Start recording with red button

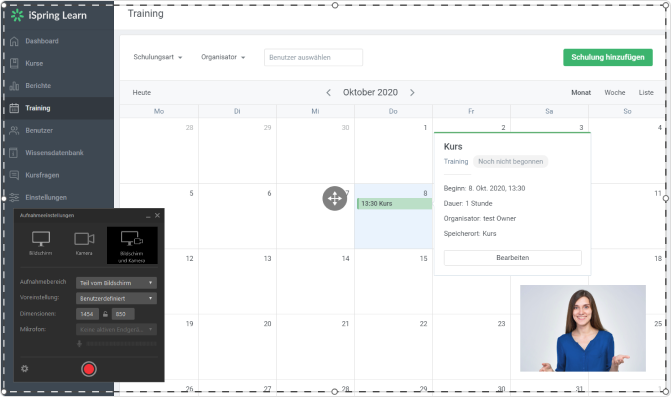89,369
